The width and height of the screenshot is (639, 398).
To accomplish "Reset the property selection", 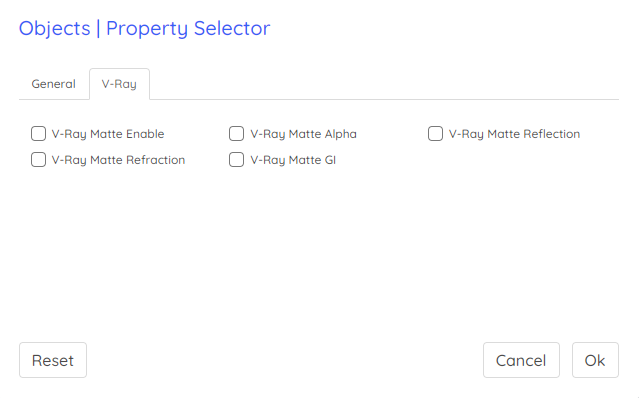I will [x=53, y=360].
